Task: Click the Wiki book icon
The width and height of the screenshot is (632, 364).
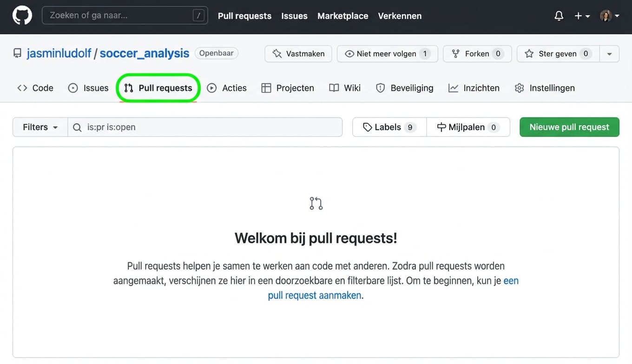Action: [333, 88]
